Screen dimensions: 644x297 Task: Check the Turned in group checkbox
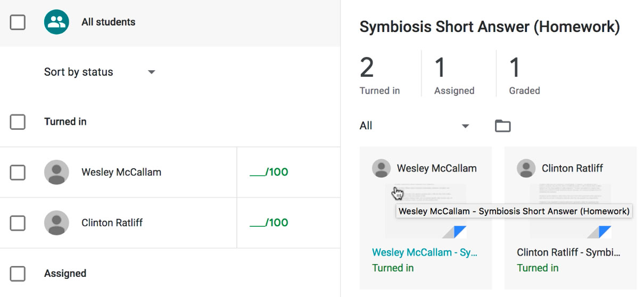tap(18, 122)
